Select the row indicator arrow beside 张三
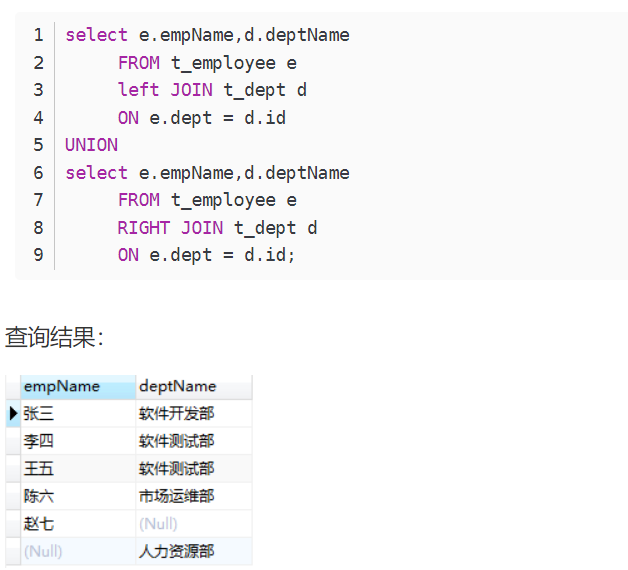This screenshot has height=570, width=628. (13, 413)
